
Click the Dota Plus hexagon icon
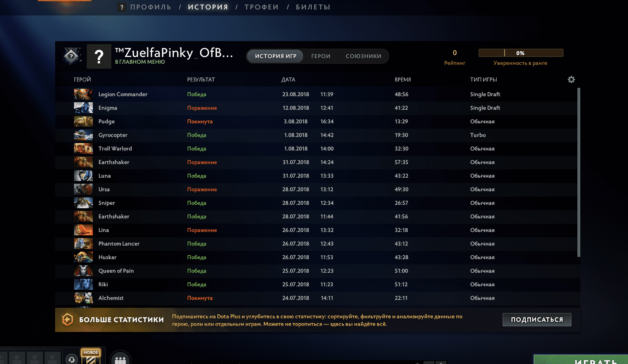pyautogui.click(x=67, y=320)
